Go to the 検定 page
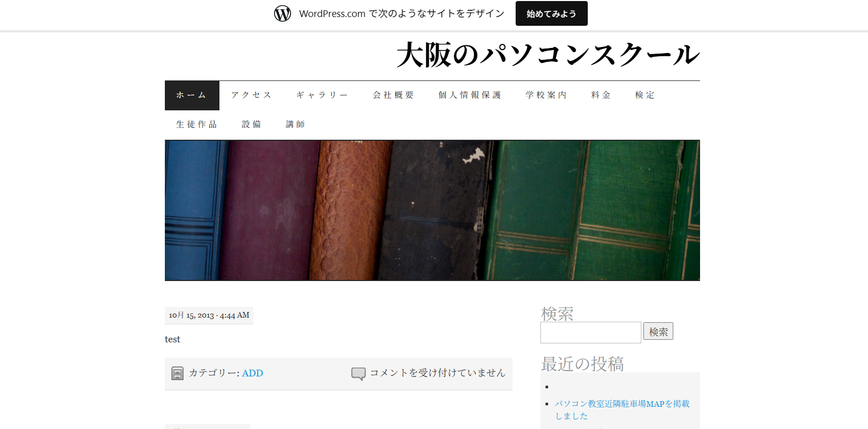Viewport: 868px width, 429px height. 644,95
